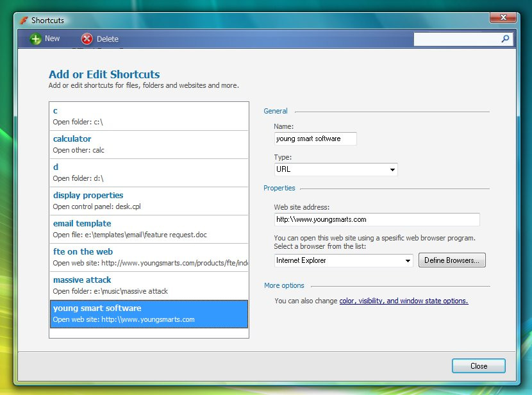The height and width of the screenshot is (395, 532).
Task: Open color, visibility, and window state options link
Action: pos(404,301)
